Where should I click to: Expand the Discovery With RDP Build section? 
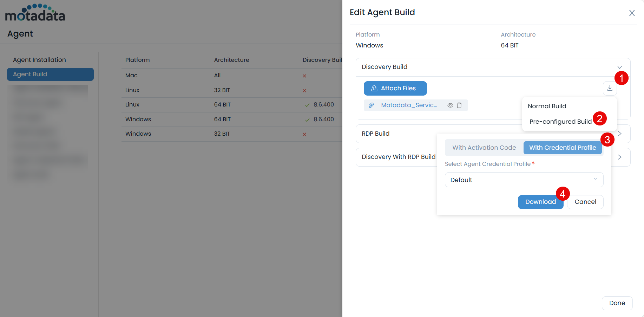point(619,157)
